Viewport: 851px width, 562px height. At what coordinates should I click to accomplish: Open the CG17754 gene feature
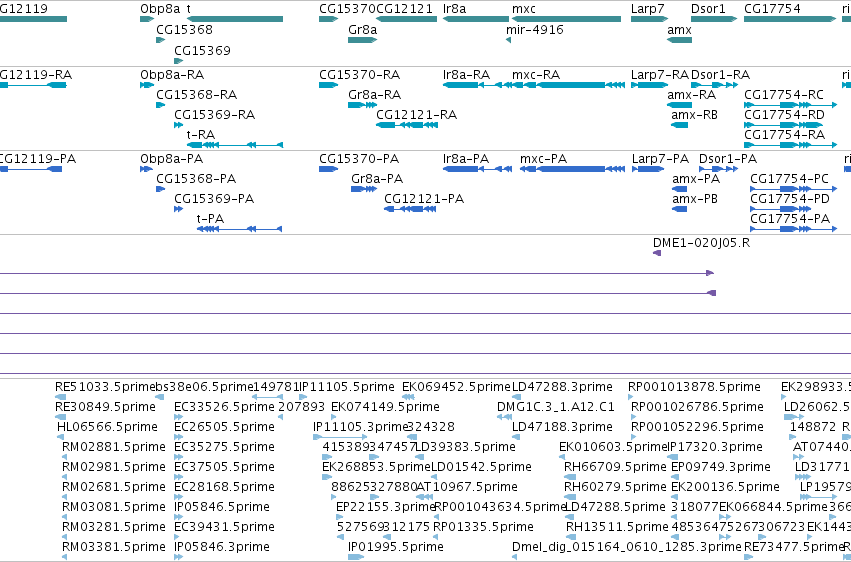[790, 19]
